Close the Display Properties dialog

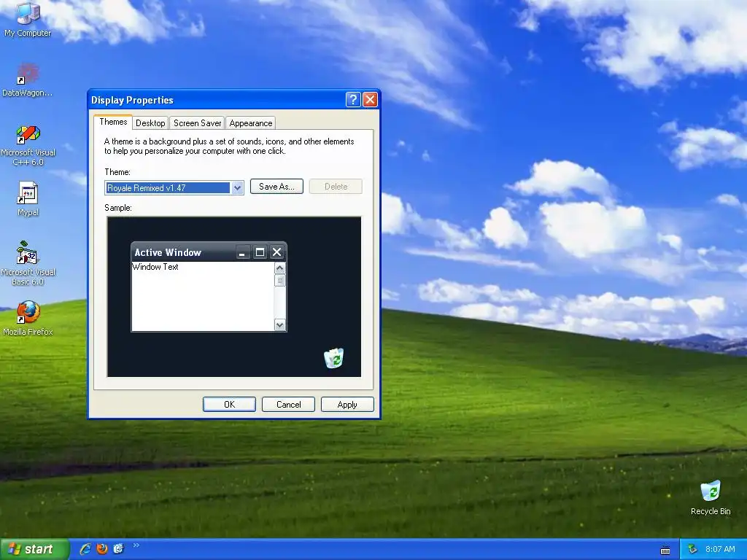[370, 99]
